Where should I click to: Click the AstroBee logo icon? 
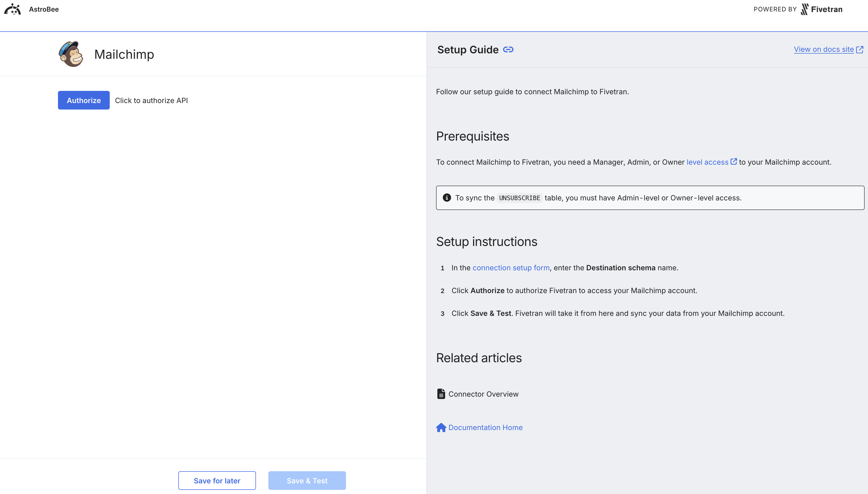point(12,9)
